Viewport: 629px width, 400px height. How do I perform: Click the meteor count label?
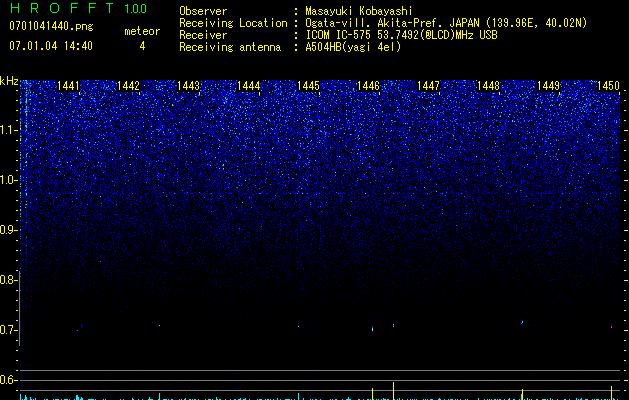point(142,31)
